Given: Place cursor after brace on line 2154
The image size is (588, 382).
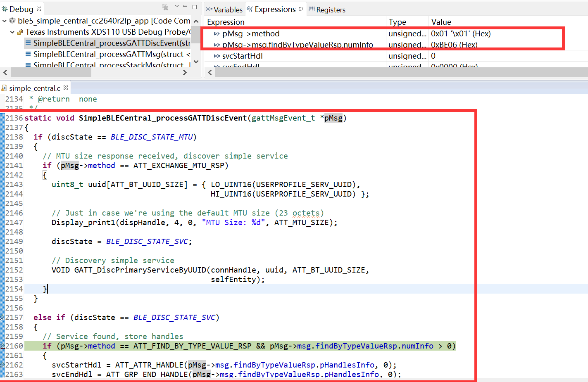Looking at the screenshot, I should [48, 289].
